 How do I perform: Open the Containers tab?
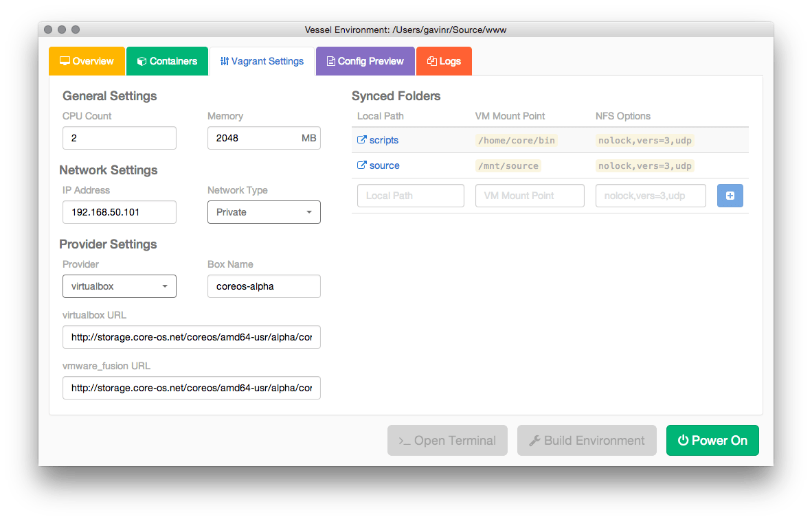(x=167, y=61)
